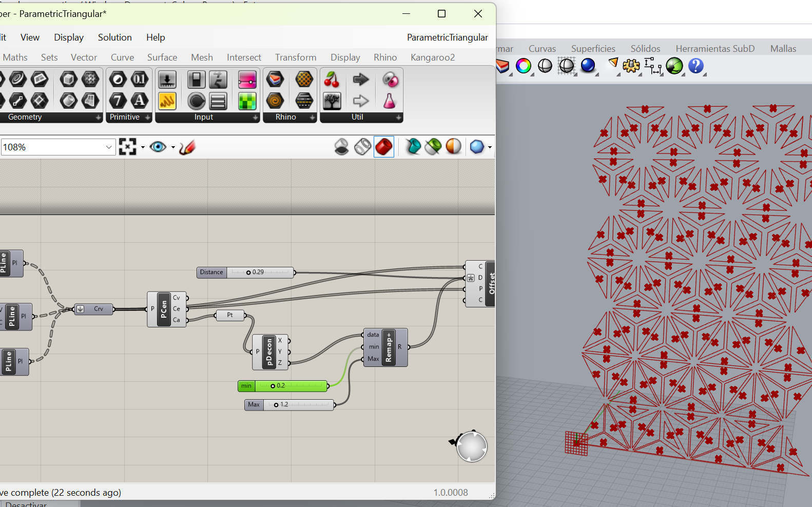Open the Solution menu
The width and height of the screenshot is (812, 507).
click(114, 37)
